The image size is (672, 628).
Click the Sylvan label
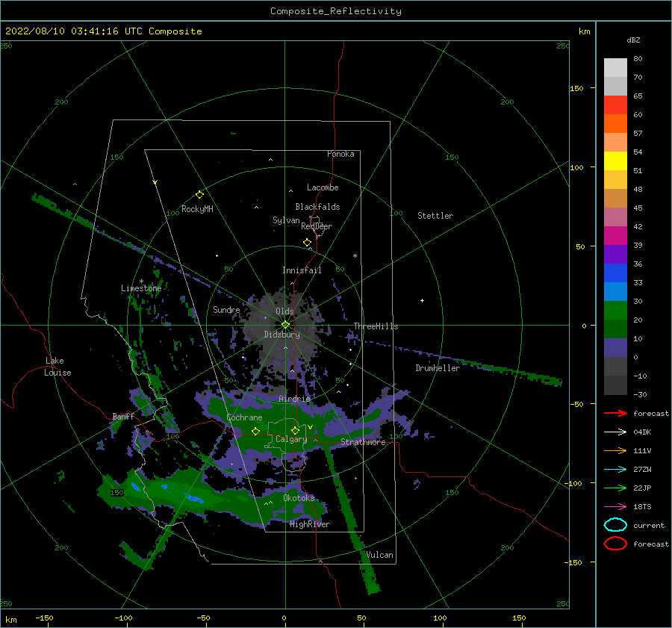286,220
